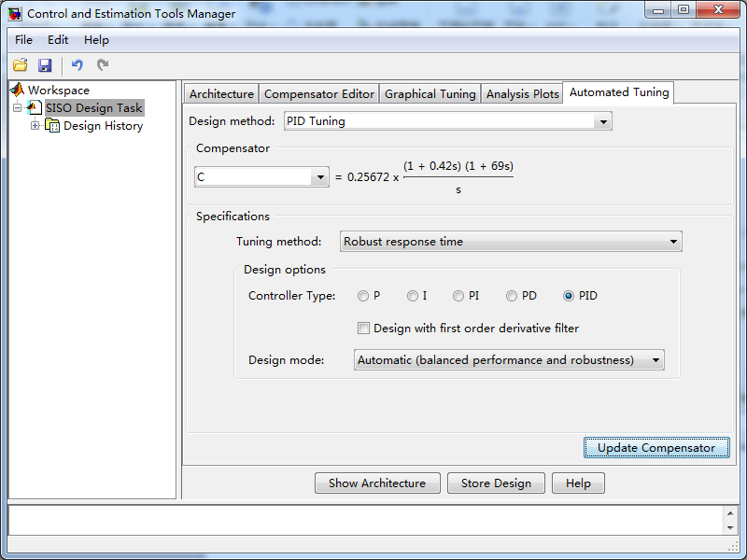Minimize the Tools Manager window
Image resolution: width=747 pixels, height=560 pixels.
tap(658, 10)
